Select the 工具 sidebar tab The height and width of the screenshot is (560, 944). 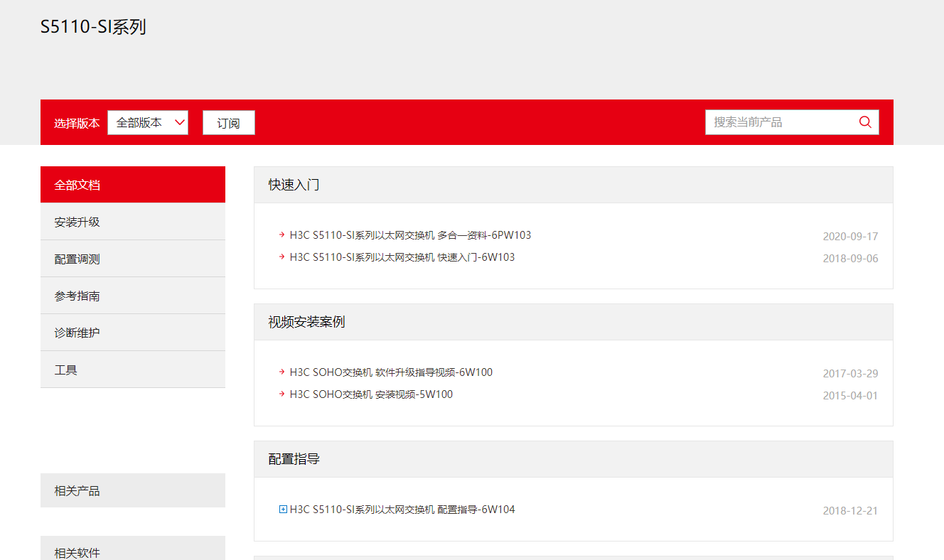pos(133,370)
